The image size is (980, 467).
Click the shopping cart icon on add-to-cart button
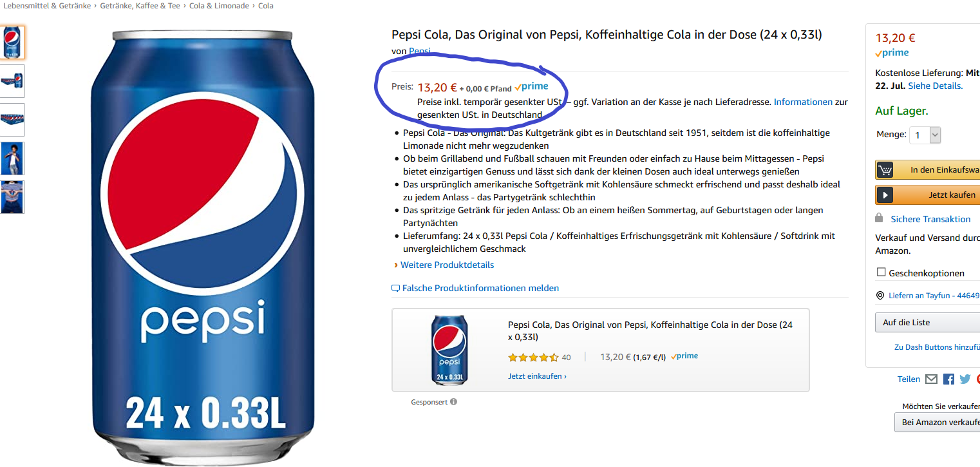click(x=885, y=170)
